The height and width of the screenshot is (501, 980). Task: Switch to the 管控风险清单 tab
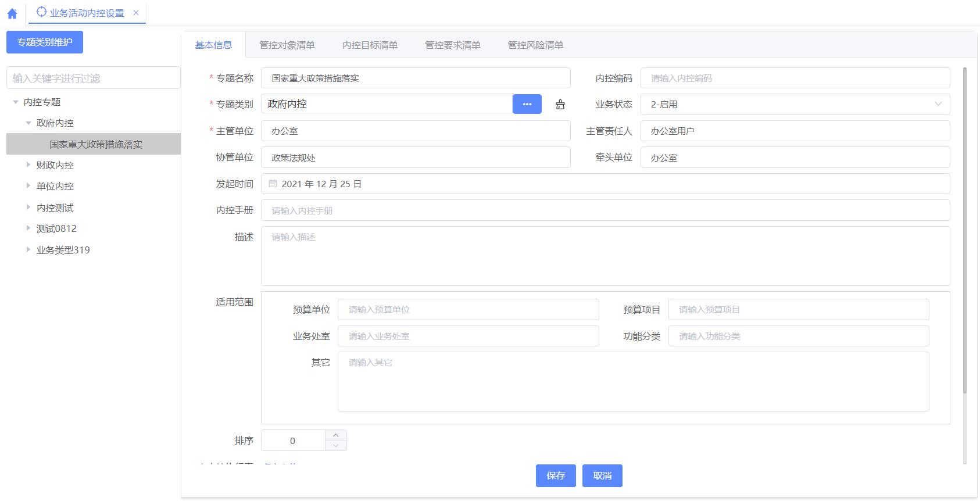point(536,45)
